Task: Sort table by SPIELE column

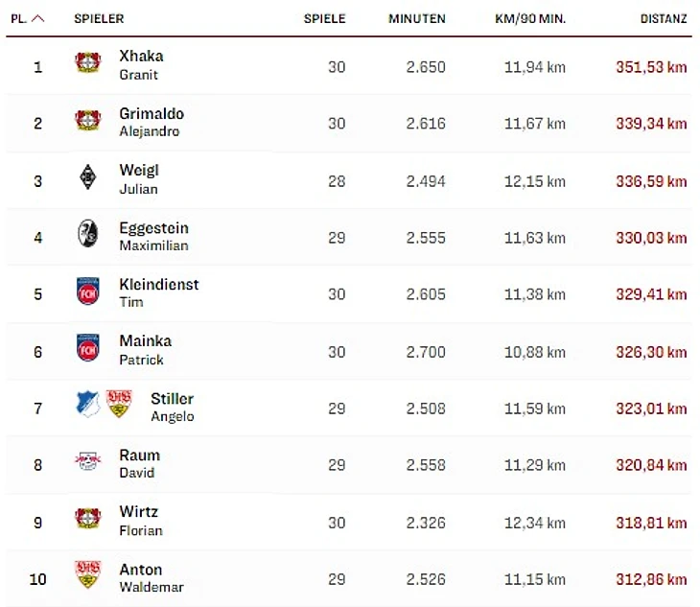Action: click(324, 18)
